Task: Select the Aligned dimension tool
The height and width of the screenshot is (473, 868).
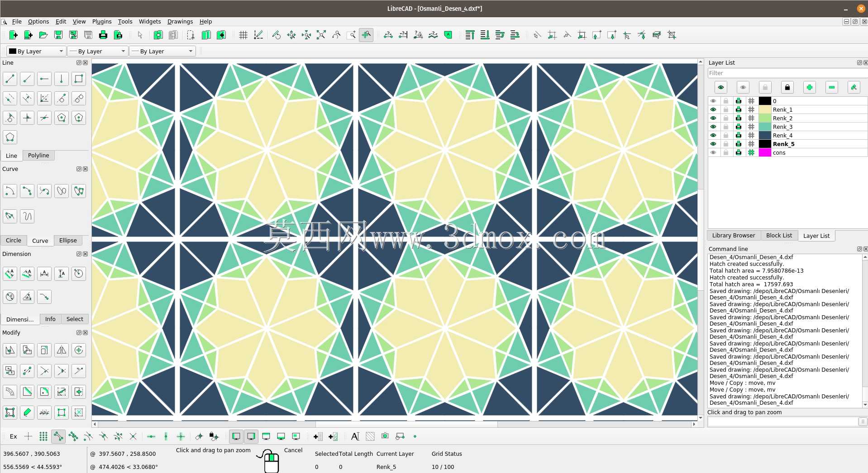Action: (10, 273)
